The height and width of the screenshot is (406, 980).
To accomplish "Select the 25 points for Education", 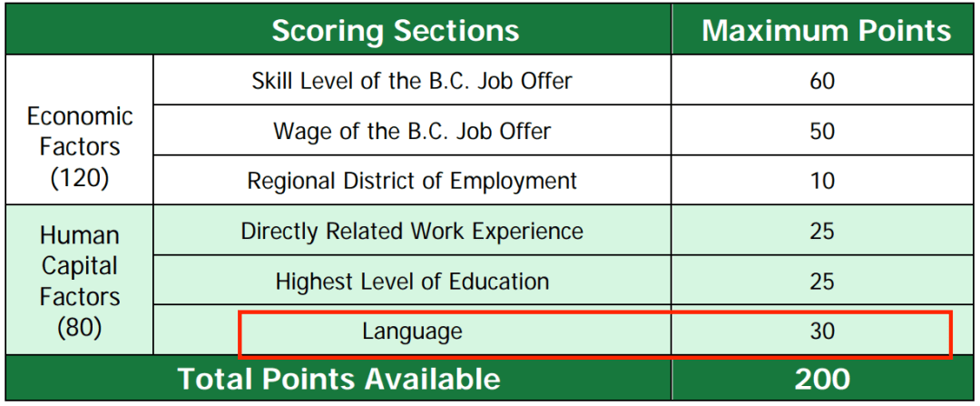I will click(822, 281).
